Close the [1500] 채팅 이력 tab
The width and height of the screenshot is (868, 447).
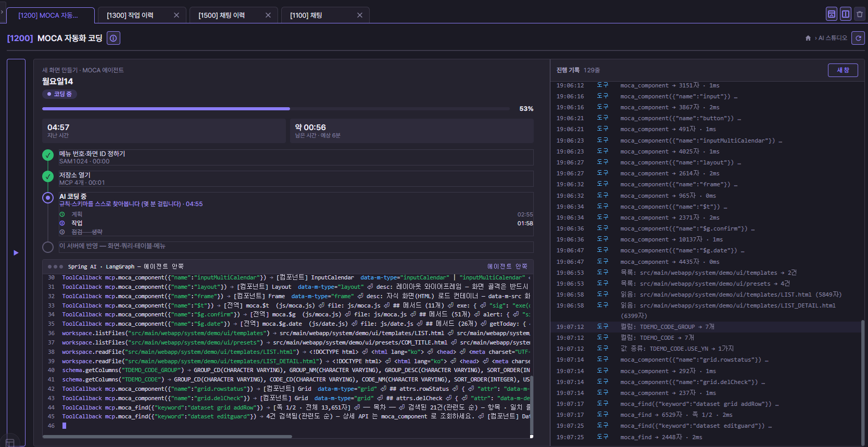268,15
